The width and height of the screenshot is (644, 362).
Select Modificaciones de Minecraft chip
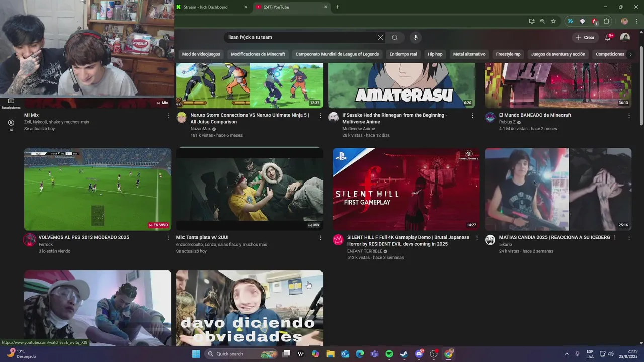(258, 54)
